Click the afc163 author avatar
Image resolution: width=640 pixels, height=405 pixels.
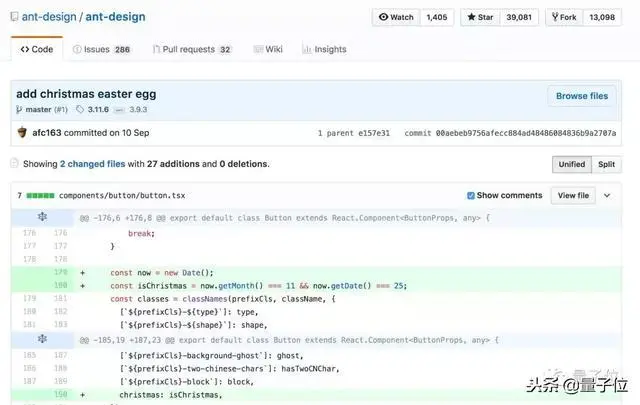(x=22, y=132)
